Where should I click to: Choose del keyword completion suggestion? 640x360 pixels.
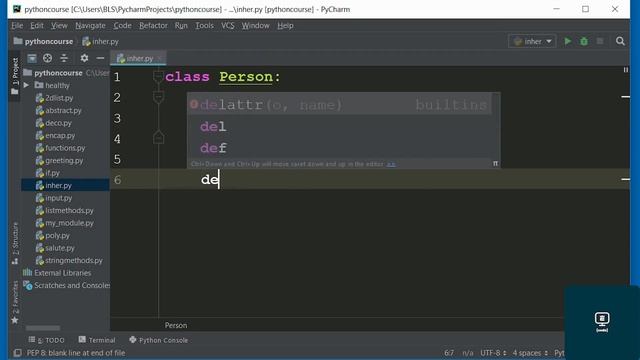coord(340,127)
